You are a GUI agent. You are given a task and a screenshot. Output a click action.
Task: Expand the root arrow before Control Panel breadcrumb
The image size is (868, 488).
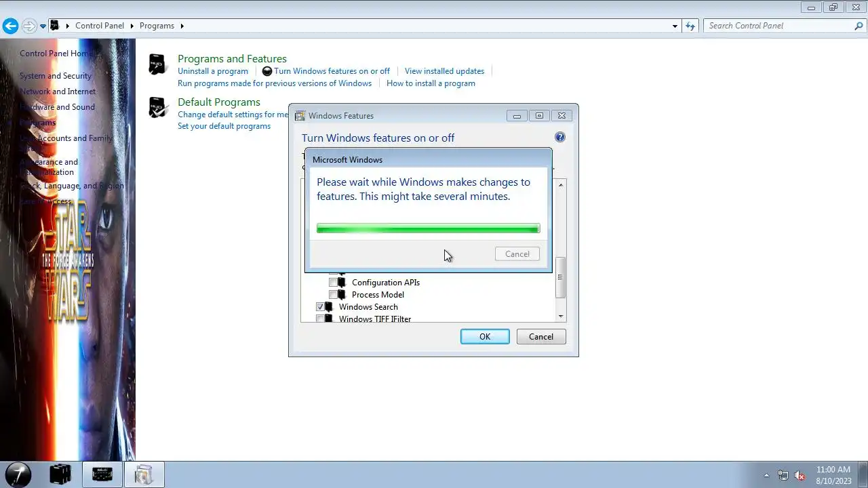68,26
